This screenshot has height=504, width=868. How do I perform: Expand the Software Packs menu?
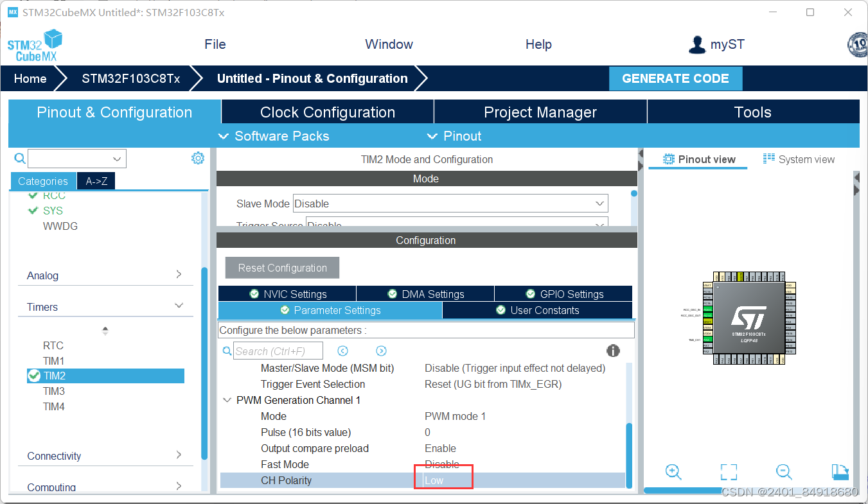[274, 136]
